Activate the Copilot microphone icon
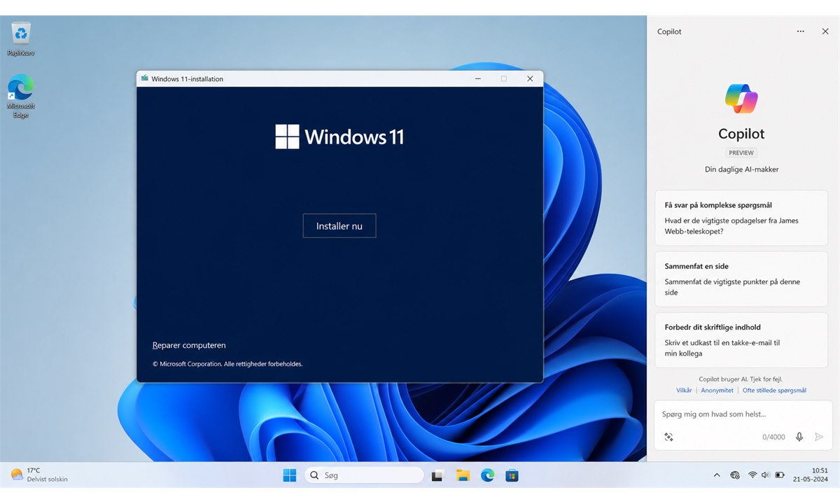The image size is (840, 504). coord(799,437)
